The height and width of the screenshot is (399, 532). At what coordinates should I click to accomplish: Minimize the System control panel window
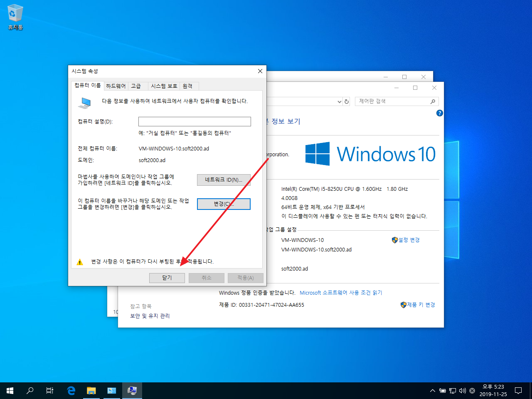point(397,88)
